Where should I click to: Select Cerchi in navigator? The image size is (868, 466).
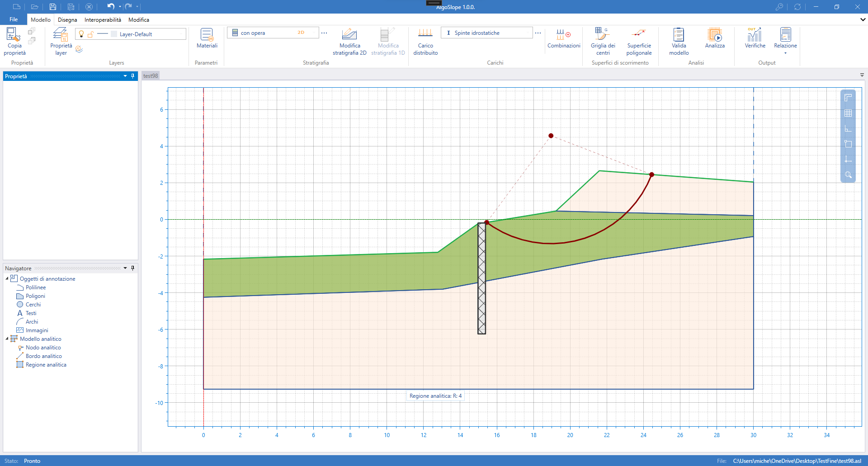point(33,305)
